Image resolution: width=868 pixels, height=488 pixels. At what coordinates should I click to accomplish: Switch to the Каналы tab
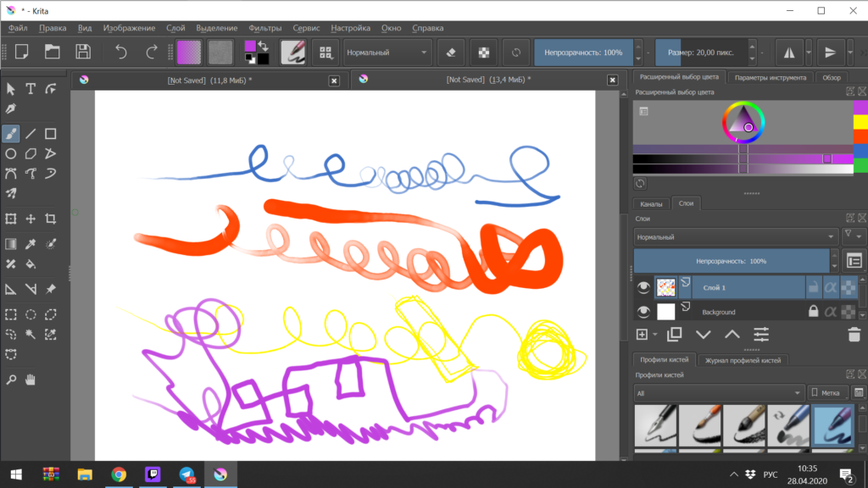pos(651,203)
